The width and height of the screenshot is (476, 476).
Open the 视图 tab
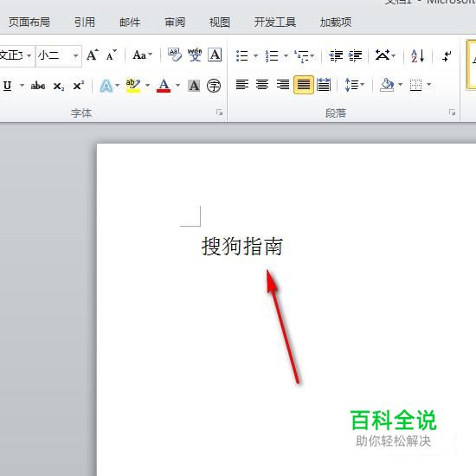click(x=220, y=22)
